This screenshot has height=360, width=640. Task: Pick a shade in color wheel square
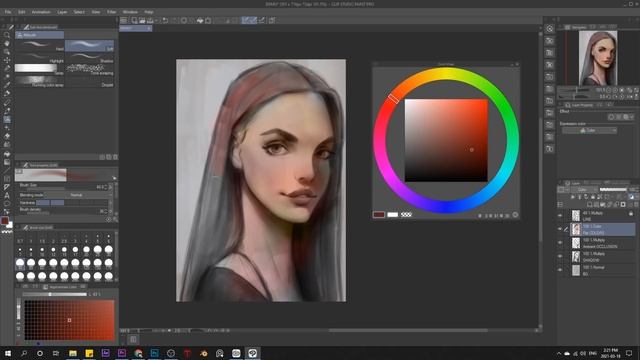click(x=446, y=140)
